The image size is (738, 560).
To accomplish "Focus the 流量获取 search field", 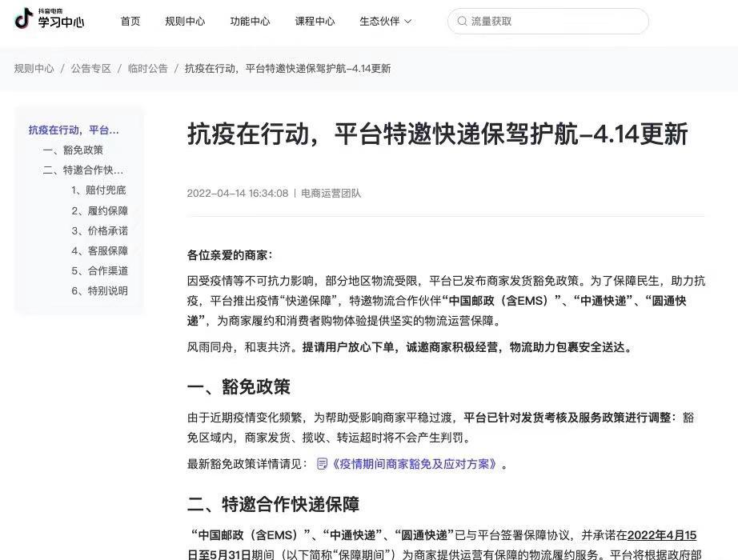I will click(x=547, y=21).
